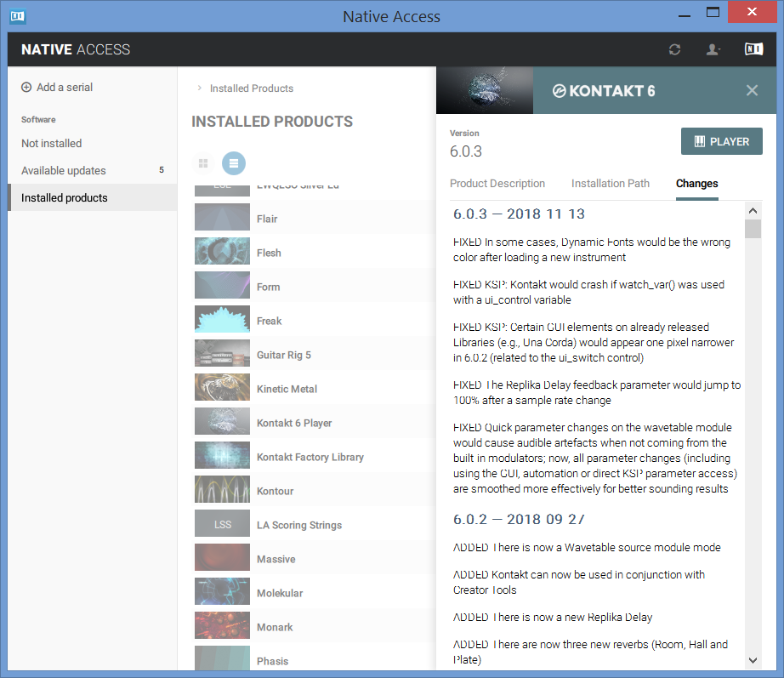Open the user account icon
The width and height of the screenshot is (784, 678).
(x=713, y=49)
